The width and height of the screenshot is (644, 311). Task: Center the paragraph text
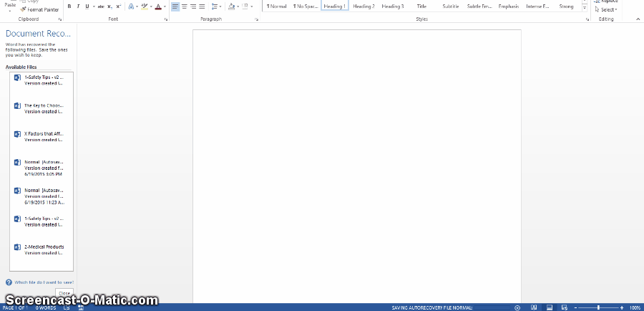tap(185, 6)
